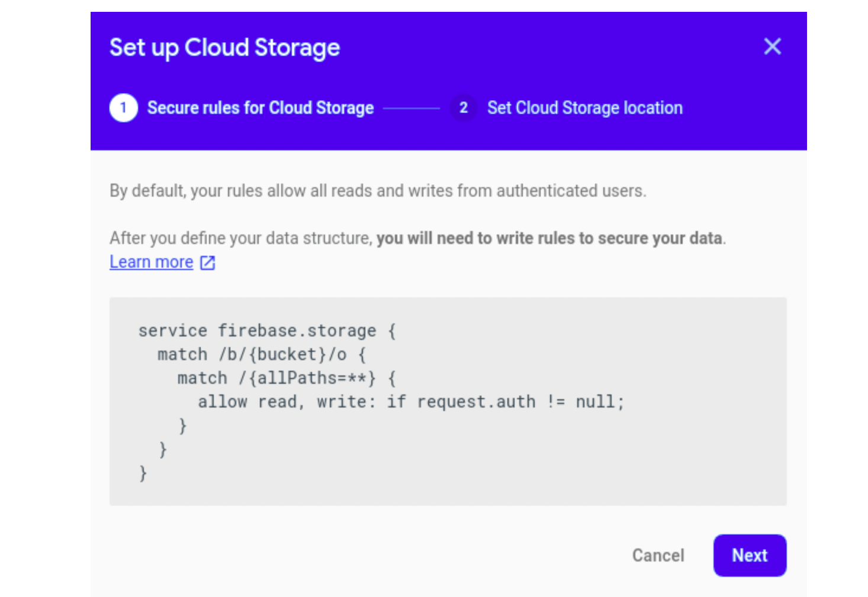This screenshot has height=597, width=868.
Task: Click the step 1 number circle
Action: click(123, 108)
